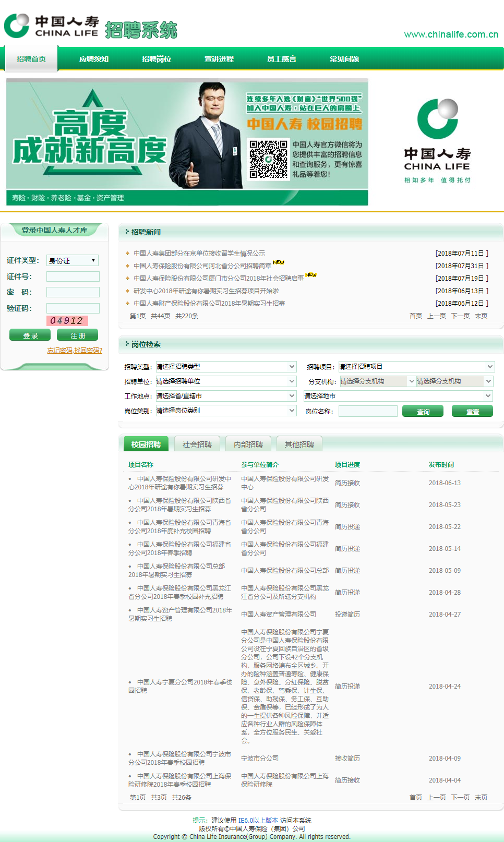Open the 宣讲进程 menu item
This screenshot has height=842, width=504.
[219, 59]
